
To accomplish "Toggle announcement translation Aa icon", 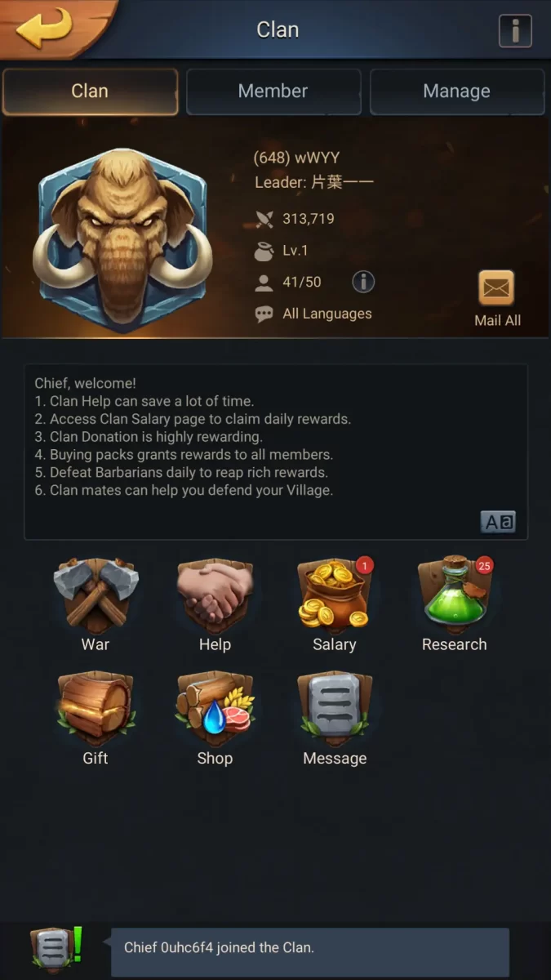I will click(x=498, y=522).
